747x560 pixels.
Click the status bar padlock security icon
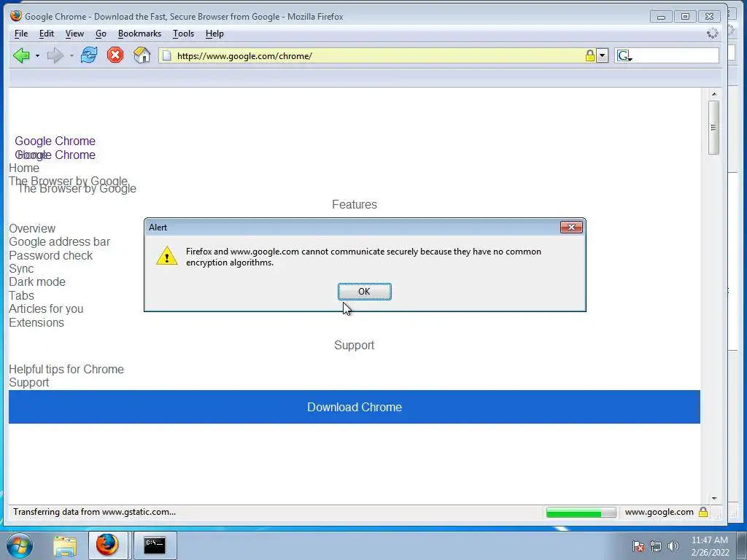pyautogui.click(x=703, y=512)
